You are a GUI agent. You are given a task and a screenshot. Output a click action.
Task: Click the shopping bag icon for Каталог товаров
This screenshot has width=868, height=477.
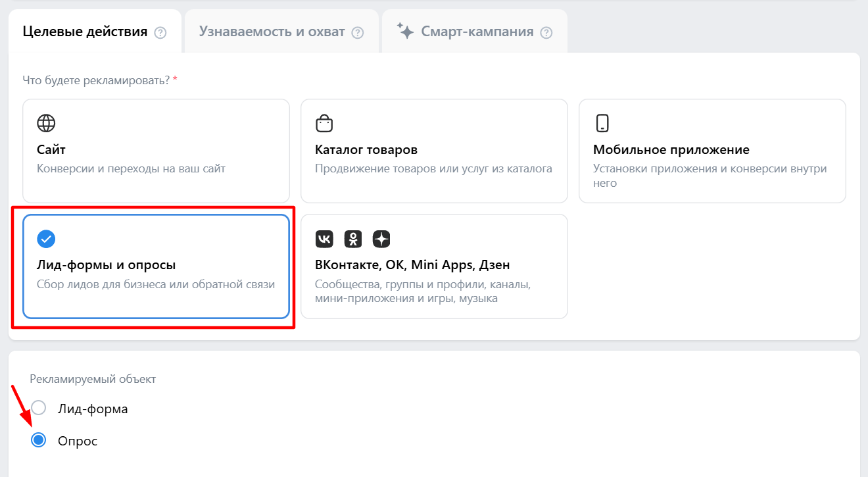324,123
